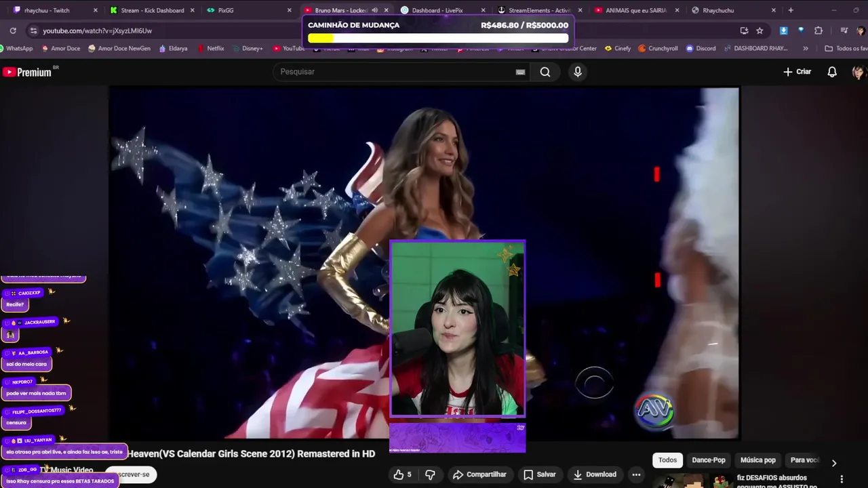This screenshot has width=868, height=488.
Task: Click the chat message saying censura
Action: coord(16,422)
